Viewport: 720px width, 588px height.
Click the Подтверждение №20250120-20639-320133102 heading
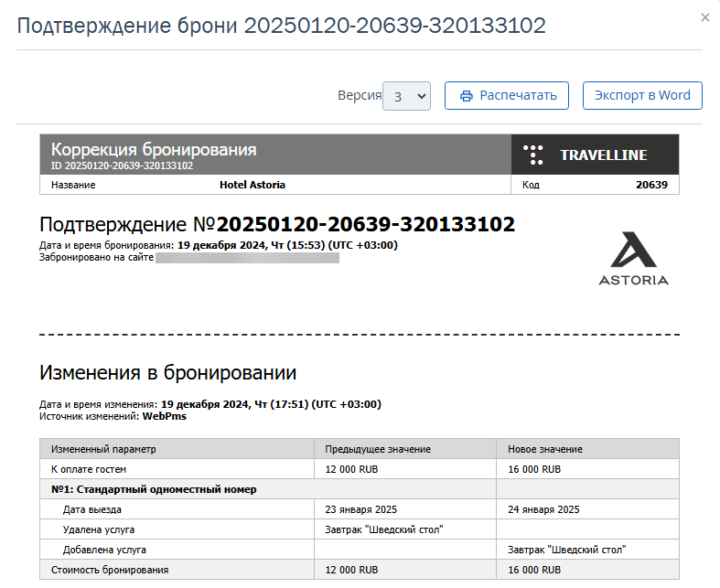[x=277, y=224]
